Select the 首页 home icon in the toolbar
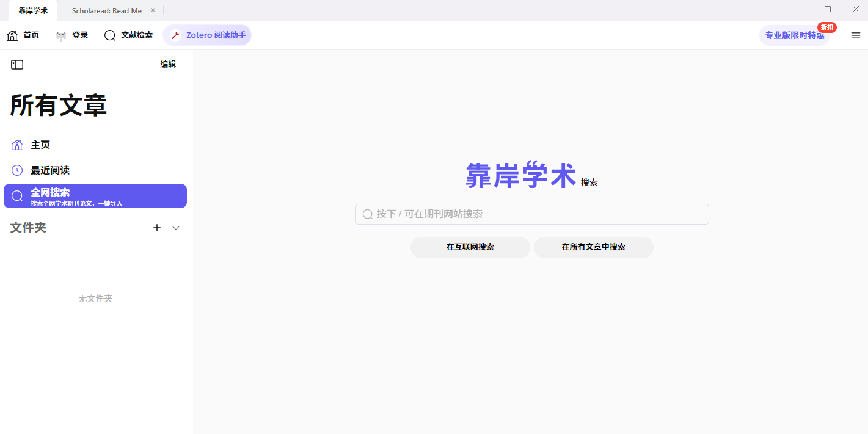The height and width of the screenshot is (434, 868). 11,35
